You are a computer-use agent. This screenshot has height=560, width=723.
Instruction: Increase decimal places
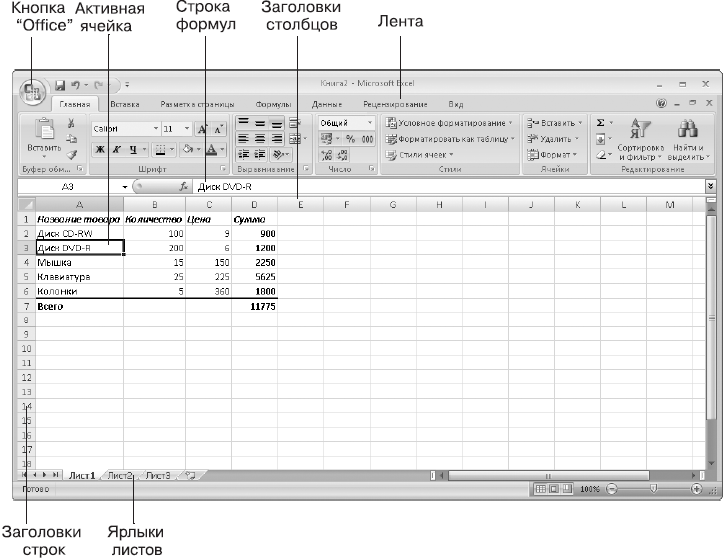click(x=327, y=155)
